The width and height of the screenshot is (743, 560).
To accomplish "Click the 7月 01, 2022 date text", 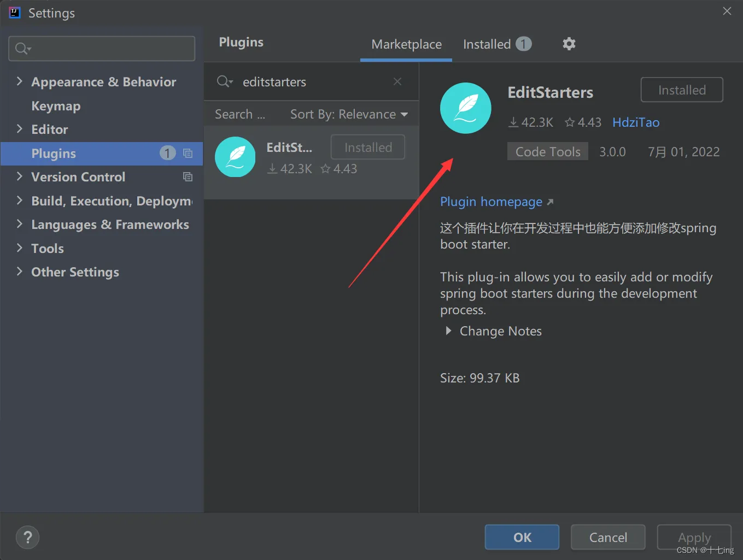I will 683,152.
